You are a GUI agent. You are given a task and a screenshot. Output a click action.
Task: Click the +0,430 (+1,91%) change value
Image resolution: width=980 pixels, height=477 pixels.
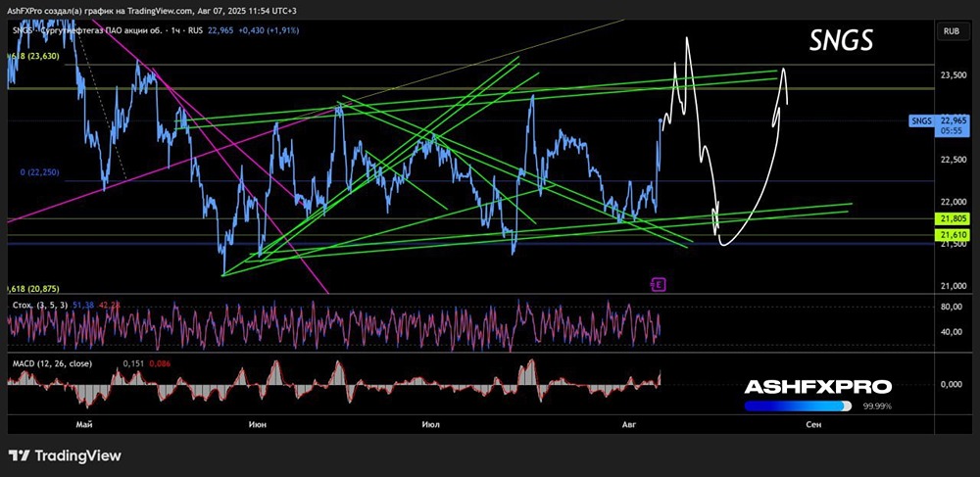(x=267, y=30)
